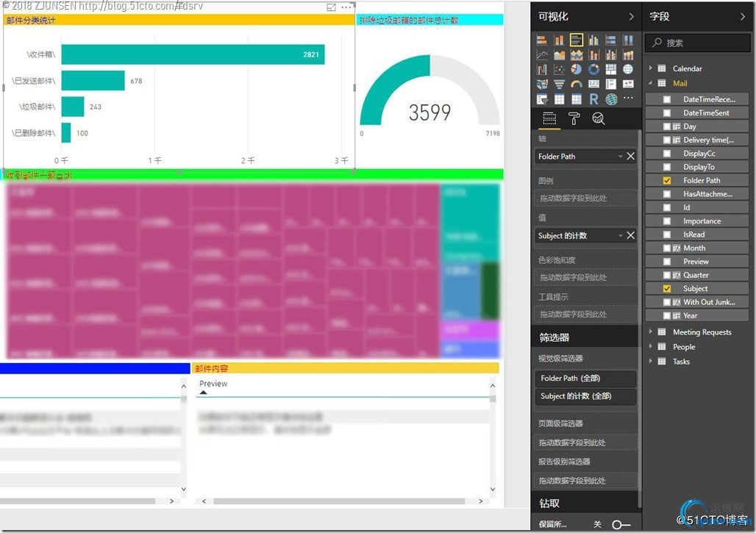The image size is (756, 533).
Task: Check the DisplayCc field
Action: (x=667, y=153)
